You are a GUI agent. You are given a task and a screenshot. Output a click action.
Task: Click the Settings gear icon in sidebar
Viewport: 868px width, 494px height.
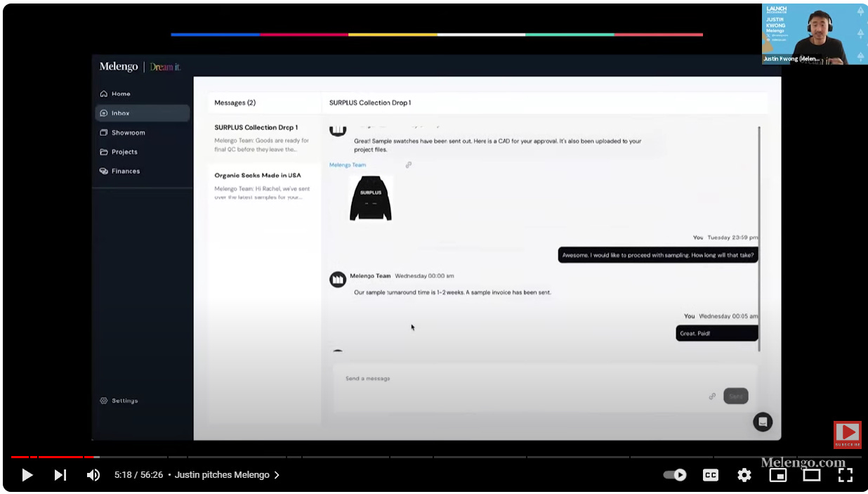[x=104, y=401]
